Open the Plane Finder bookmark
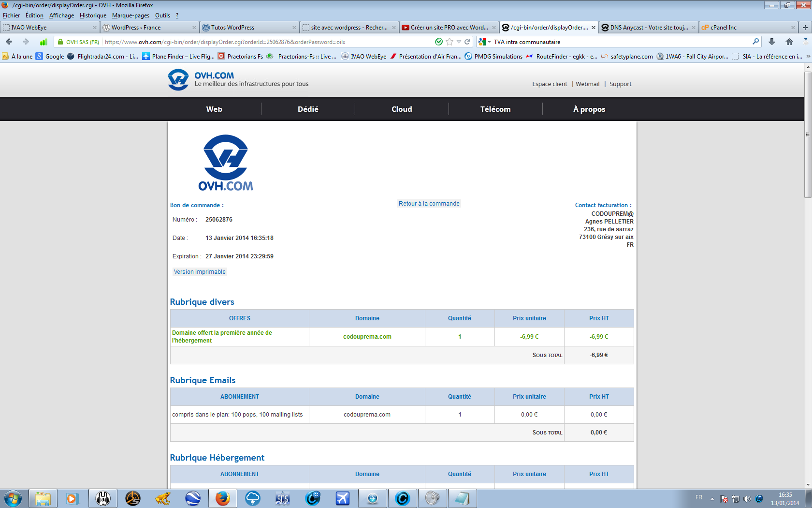 (178, 57)
